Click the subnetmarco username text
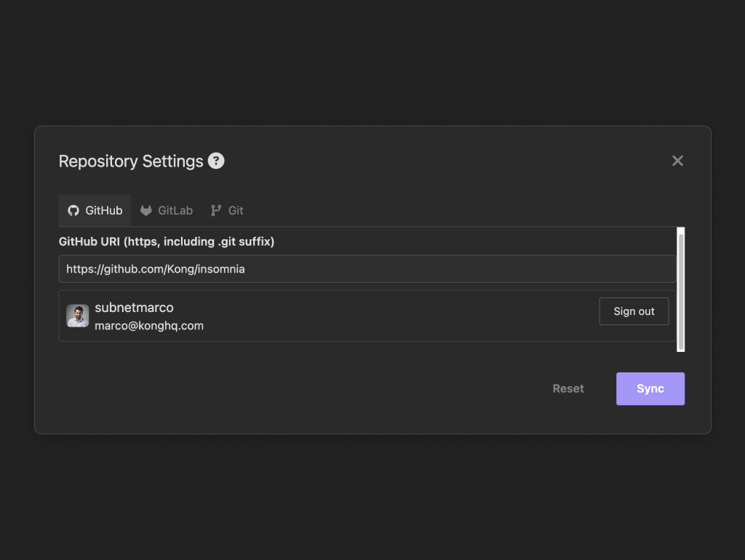 coord(134,308)
